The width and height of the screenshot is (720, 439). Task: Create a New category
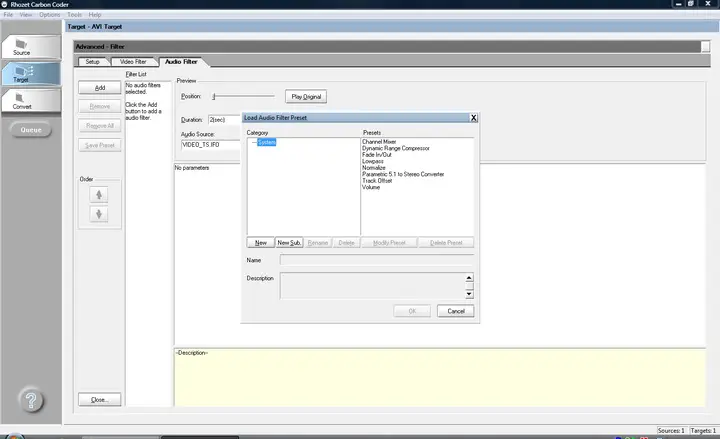click(x=261, y=242)
